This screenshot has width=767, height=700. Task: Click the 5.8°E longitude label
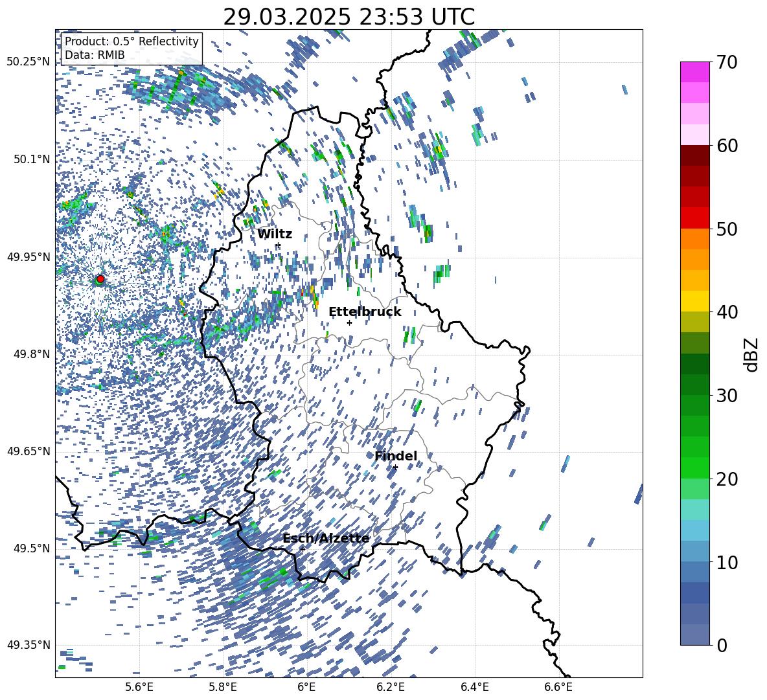click(223, 687)
